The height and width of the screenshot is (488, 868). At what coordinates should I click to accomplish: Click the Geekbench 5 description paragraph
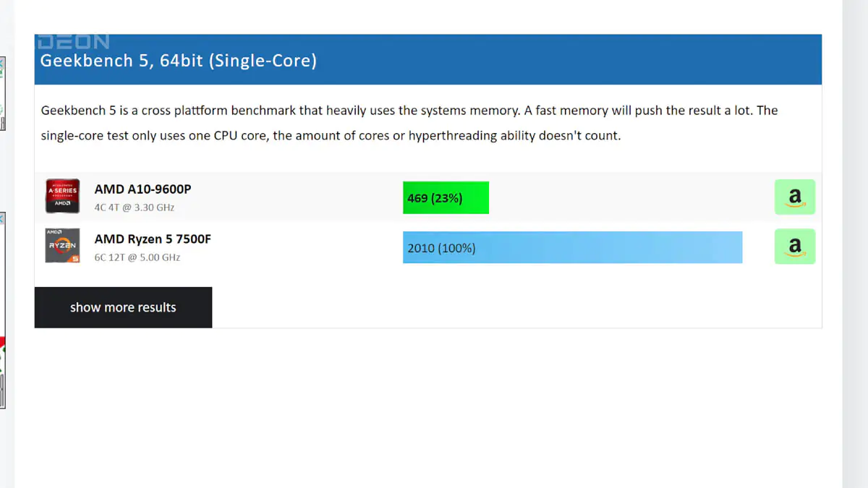click(x=409, y=123)
